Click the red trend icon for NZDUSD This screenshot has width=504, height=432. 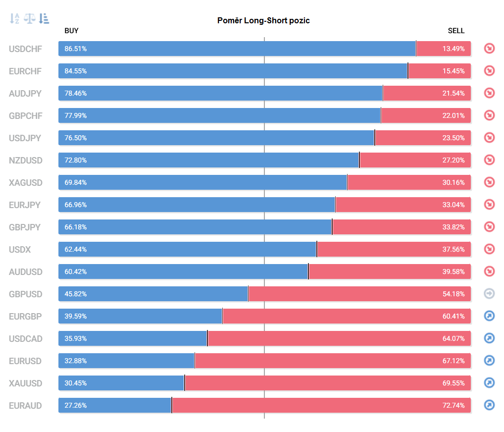pos(489,160)
